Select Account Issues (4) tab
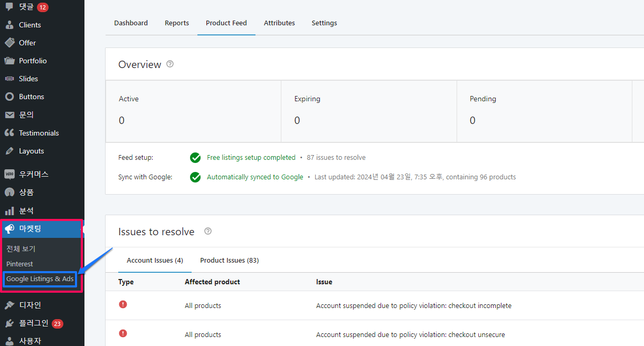Viewport: 644px width, 346px height. point(155,260)
